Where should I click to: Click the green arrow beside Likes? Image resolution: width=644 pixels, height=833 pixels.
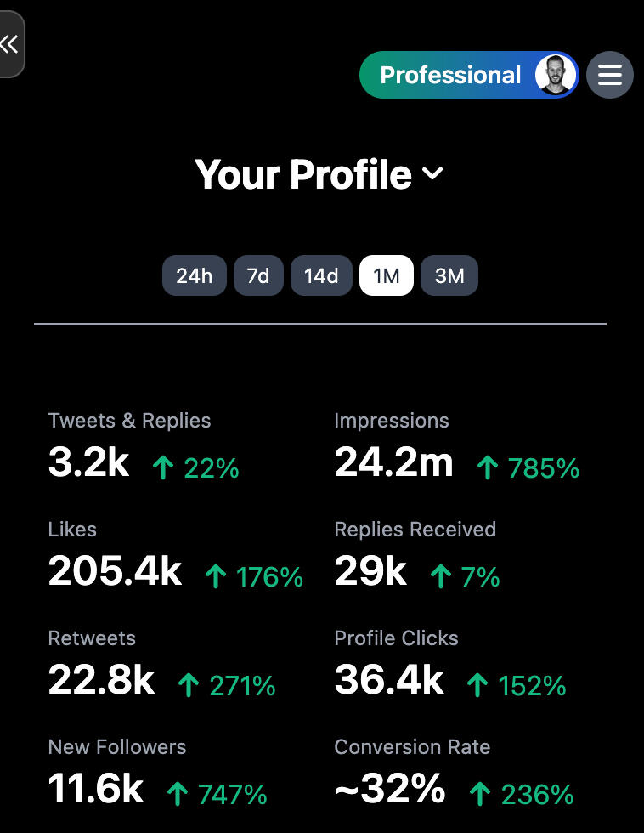[x=216, y=577]
